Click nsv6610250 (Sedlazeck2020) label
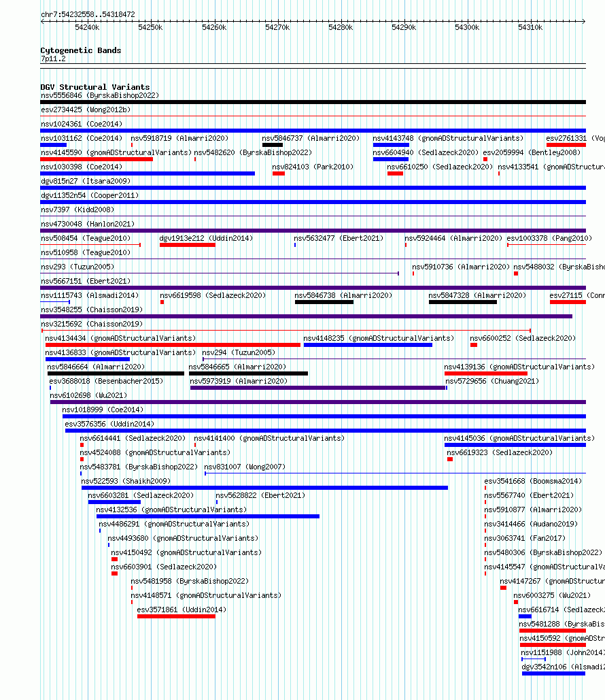605x700 pixels. [x=440, y=167]
